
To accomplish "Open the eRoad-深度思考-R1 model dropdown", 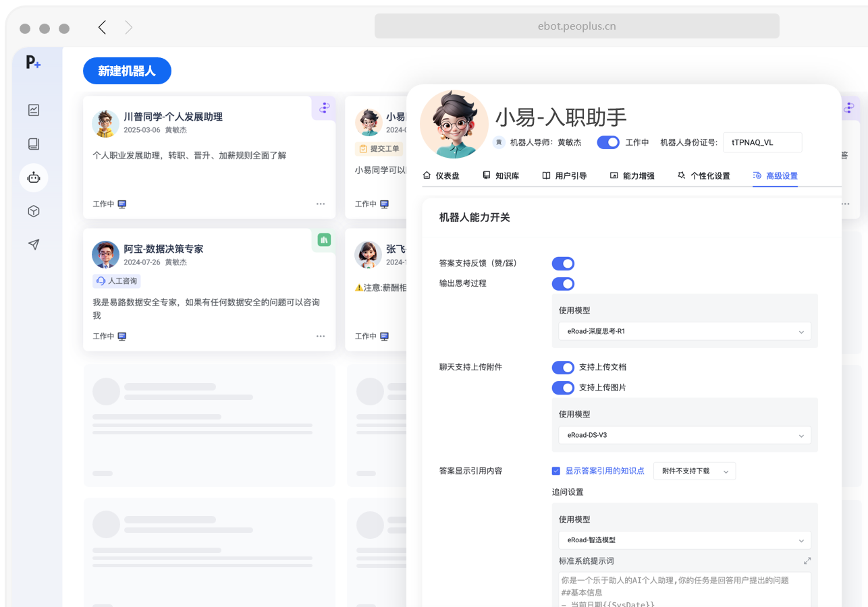I will pos(684,331).
